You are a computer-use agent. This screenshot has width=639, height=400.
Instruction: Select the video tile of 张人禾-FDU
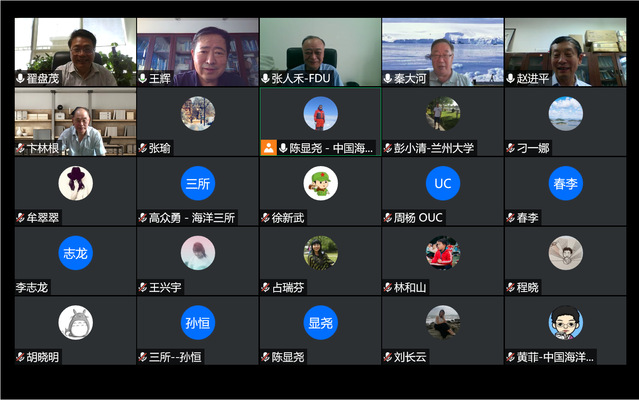(x=320, y=52)
